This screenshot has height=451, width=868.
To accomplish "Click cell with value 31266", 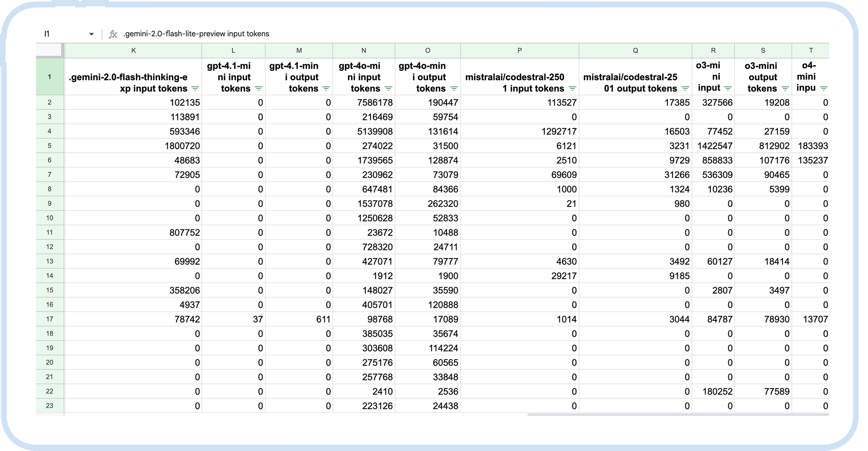I will pyautogui.click(x=636, y=175).
